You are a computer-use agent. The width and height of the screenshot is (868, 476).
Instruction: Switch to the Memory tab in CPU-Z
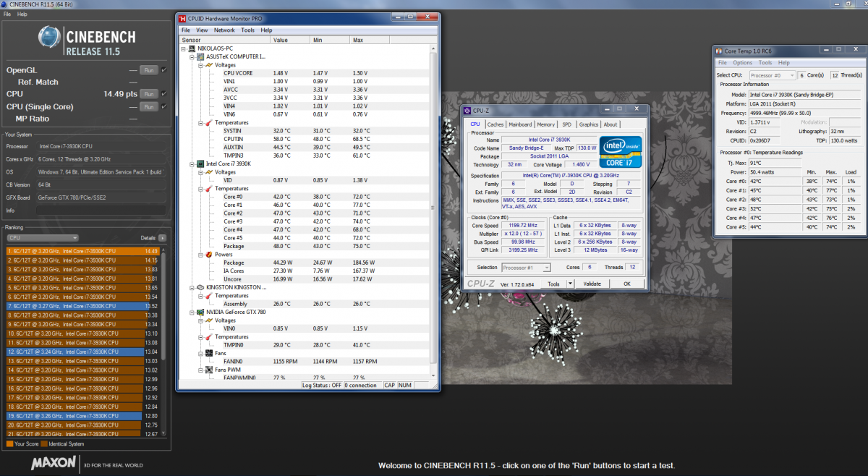546,124
